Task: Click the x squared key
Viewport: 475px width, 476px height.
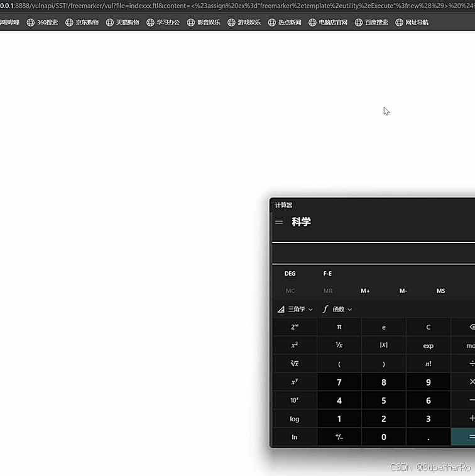Action: (x=295, y=345)
